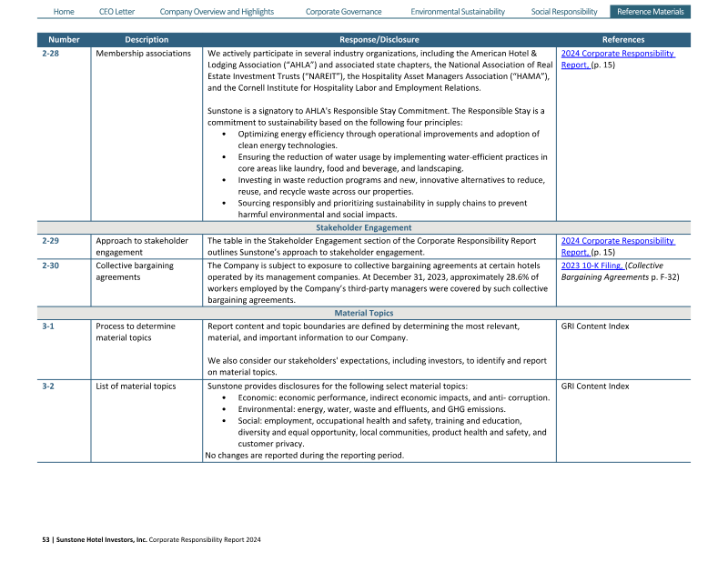Screen dimensions: 728x562
Task: Select the Material Topics section heading
Action: 363,313
